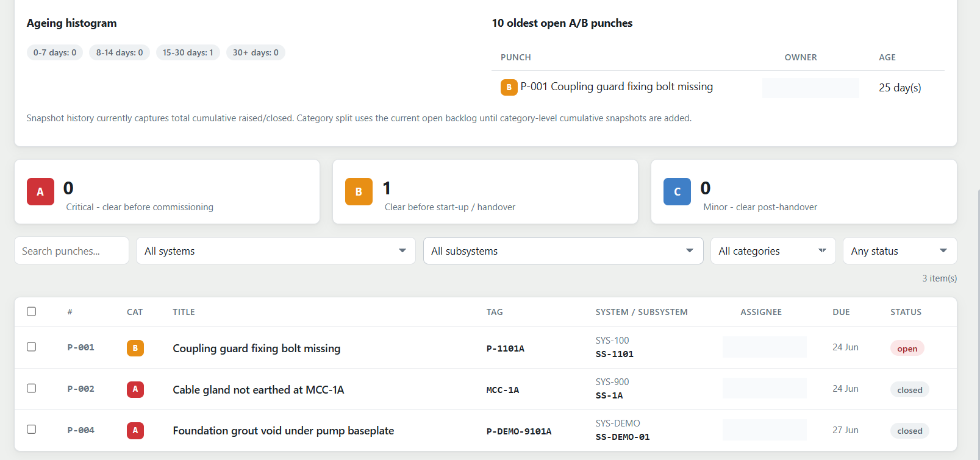This screenshot has height=460, width=980.
Task: Sort by the CAT column header
Action: 135,312
